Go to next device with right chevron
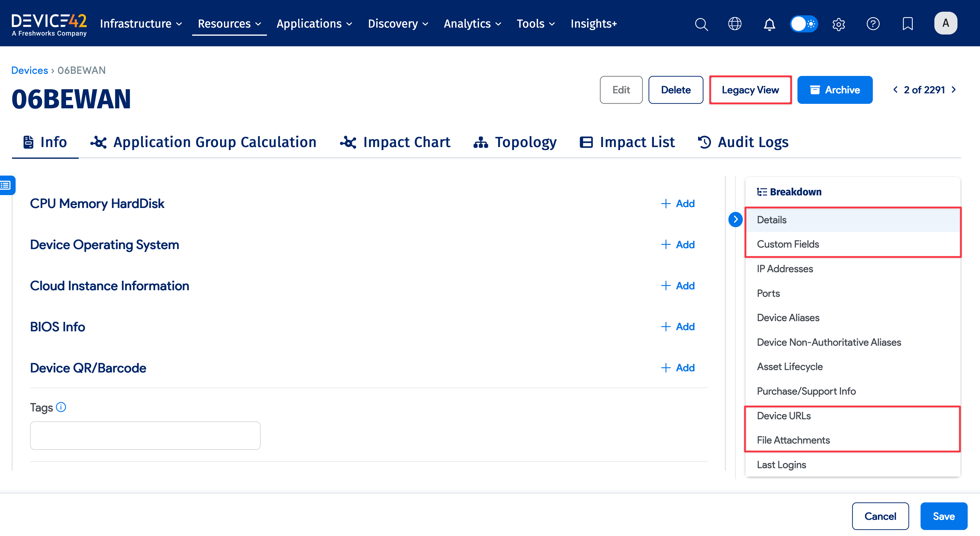 (954, 90)
